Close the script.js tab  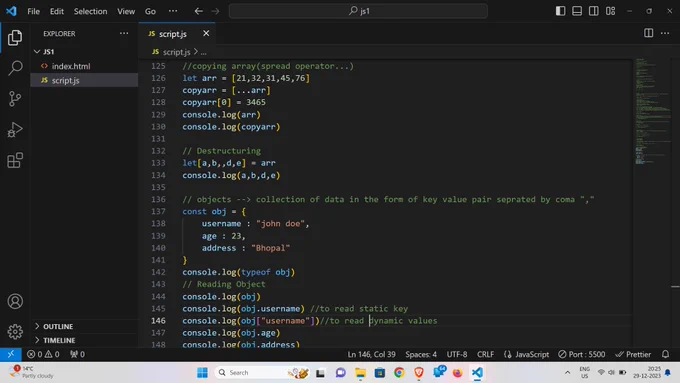click(206, 33)
